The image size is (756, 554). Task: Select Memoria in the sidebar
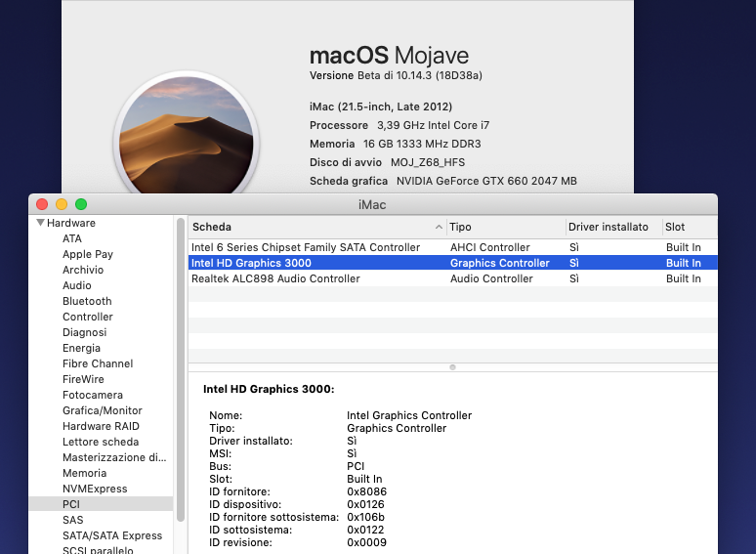(x=84, y=473)
